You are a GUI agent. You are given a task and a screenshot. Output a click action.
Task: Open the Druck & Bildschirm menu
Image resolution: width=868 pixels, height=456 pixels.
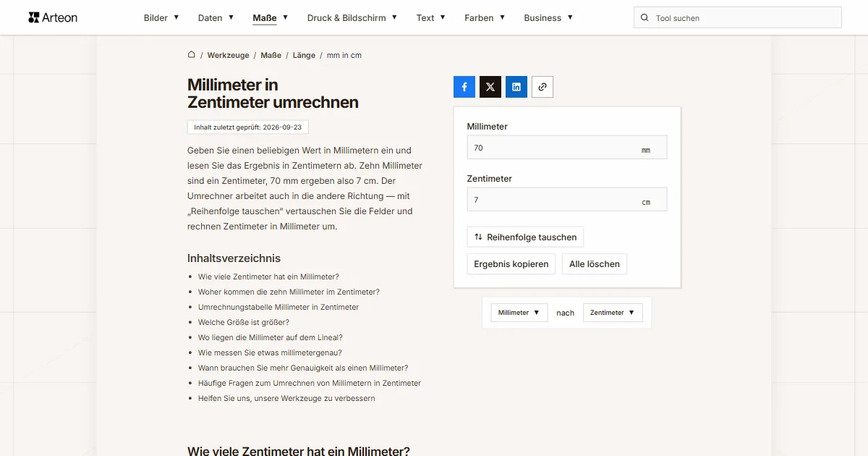[352, 17]
